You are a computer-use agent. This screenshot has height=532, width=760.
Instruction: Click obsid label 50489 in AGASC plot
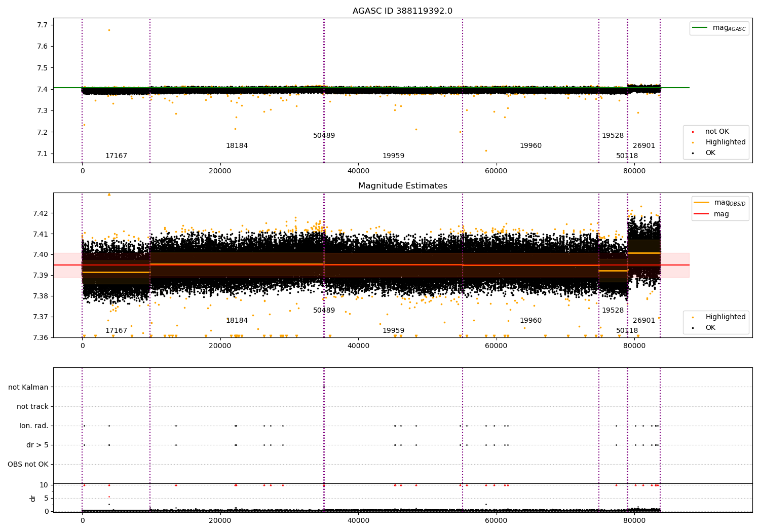coord(324,136)
